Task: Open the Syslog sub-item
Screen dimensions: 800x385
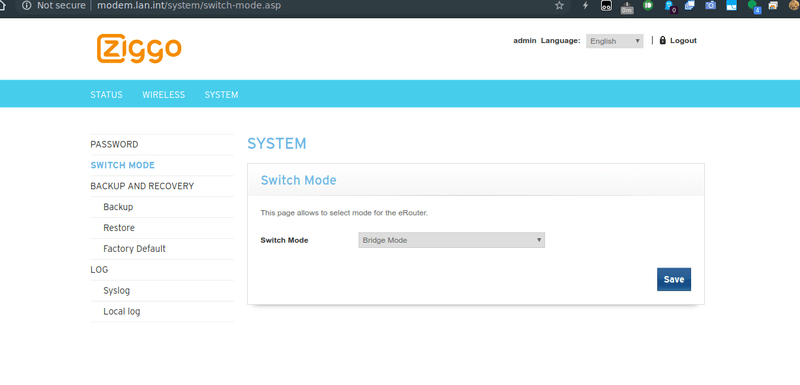Action: point(116,291)
